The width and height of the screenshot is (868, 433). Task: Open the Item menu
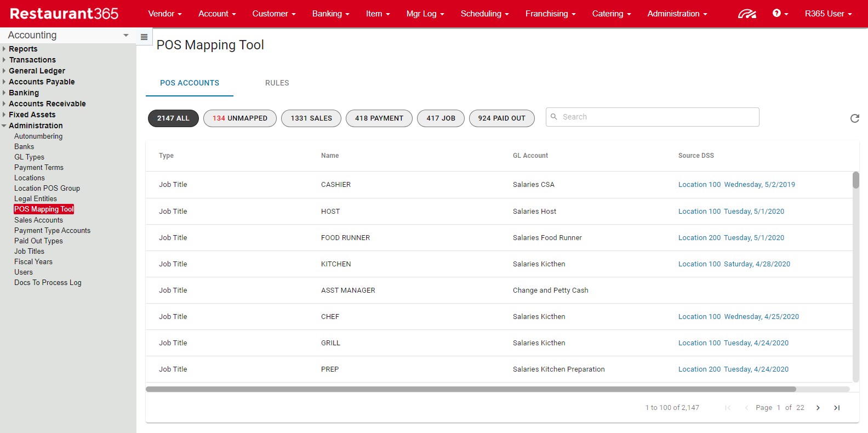pos(378,14)
